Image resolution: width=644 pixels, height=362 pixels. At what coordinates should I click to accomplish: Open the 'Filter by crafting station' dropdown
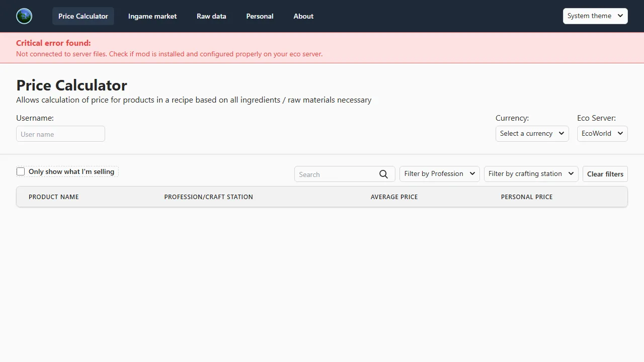530,173
